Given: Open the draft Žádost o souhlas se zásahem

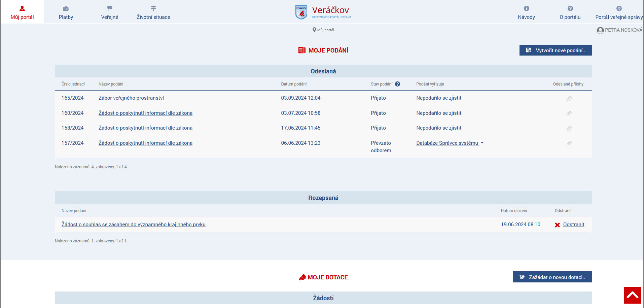Looking at the screenshot, I should [133, 225].
